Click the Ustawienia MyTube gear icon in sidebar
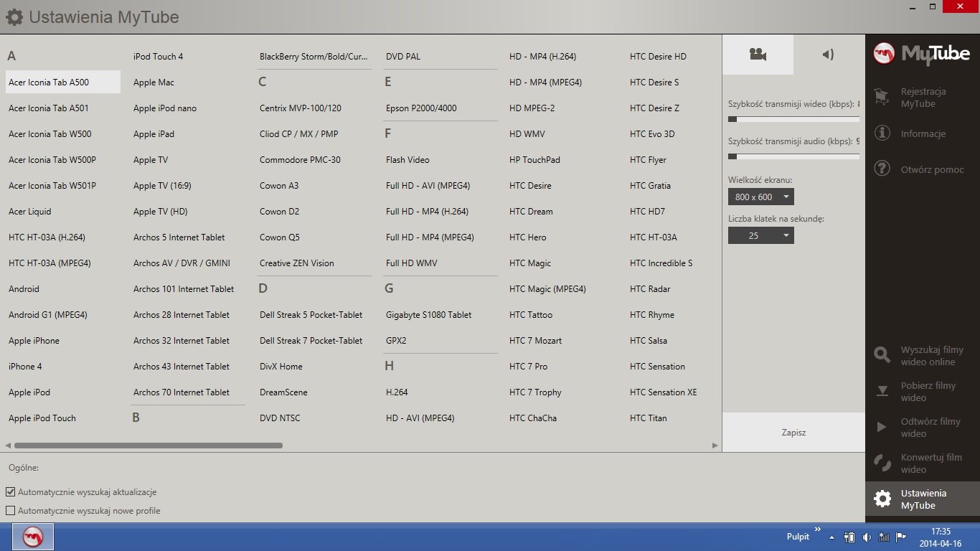This screenshot has height=551, width=980. 882,499
